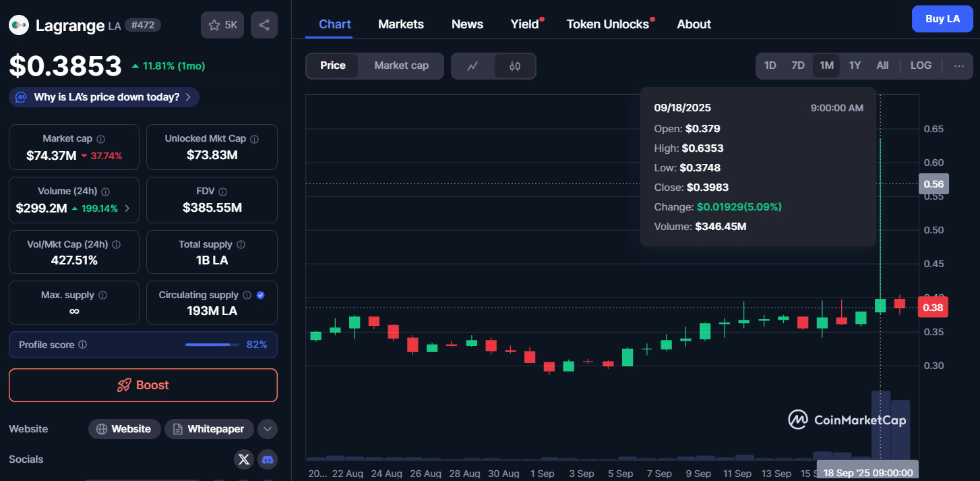Viewport: 980px width, 481px height.
Task: Click the red 0.38 current price label
Action: [x=933, y=308]
